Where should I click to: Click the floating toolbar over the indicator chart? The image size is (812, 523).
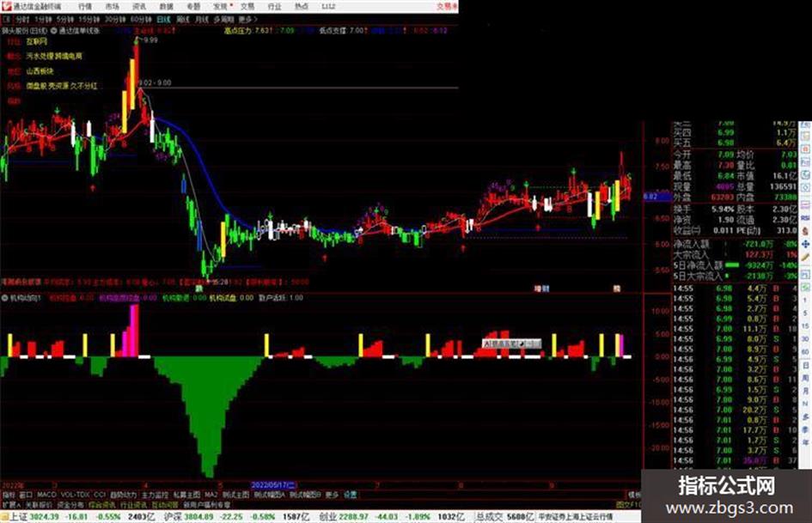pos(511,344)
